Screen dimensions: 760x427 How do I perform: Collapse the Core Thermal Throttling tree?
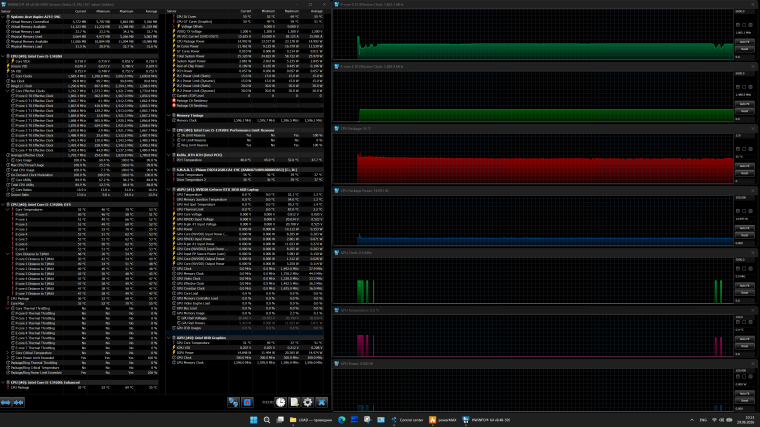click(8, 308)
